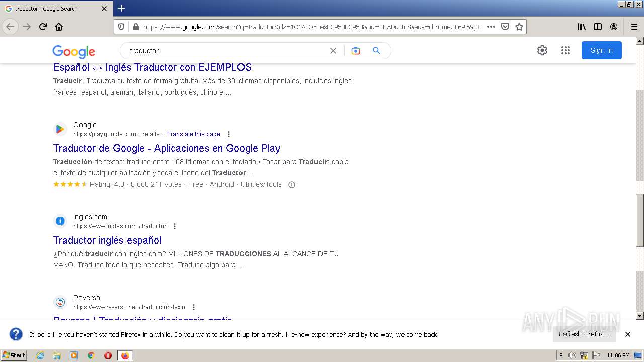This screenshot has width=644, height=362.
Task: Click the ingles.com site favicon
Action: pyautogui.click(x=60, y=221)
